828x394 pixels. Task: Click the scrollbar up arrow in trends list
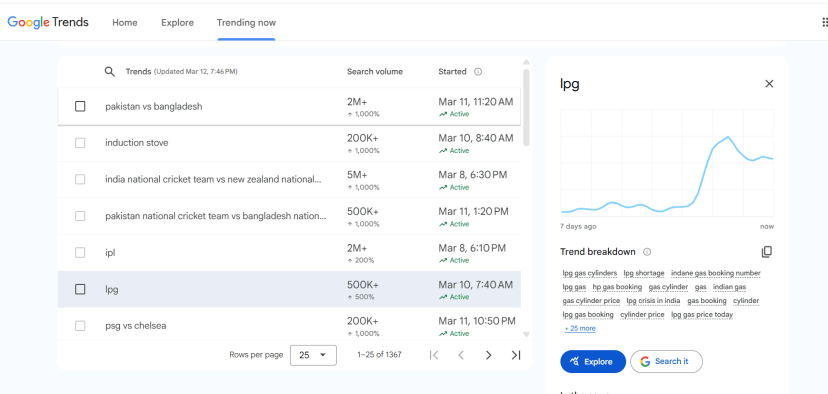tap(526, 62)
